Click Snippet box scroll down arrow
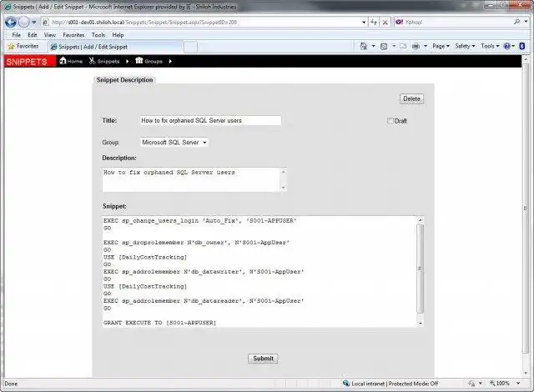 421,323
